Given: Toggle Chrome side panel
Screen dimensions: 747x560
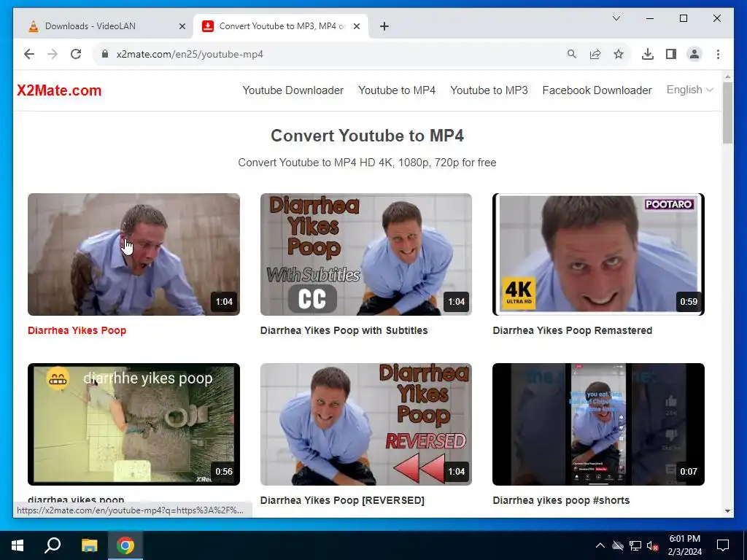Looking at the screenshot, I should coord(671,54).
